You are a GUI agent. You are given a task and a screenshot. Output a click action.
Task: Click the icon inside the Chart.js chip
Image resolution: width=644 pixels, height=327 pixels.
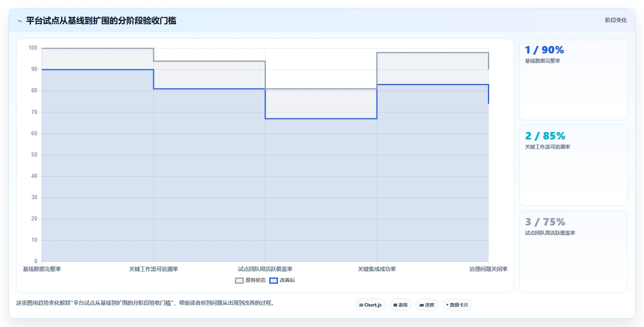[361, 305]
